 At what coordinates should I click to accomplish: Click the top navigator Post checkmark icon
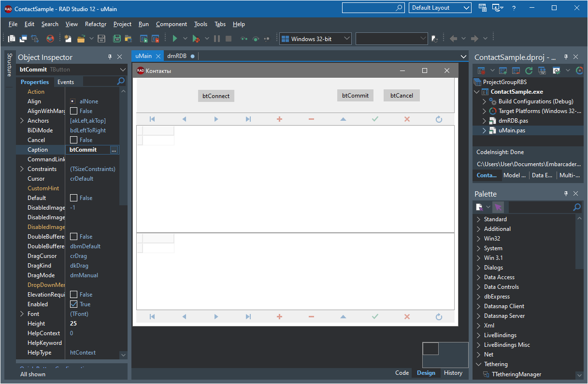point(375,119)
